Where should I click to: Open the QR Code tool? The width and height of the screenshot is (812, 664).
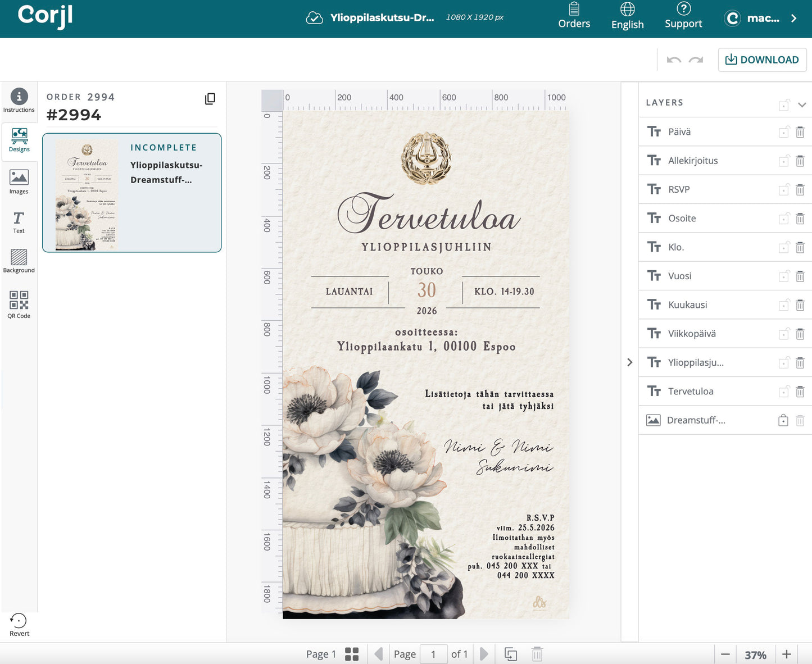click(x=19, y=304)
